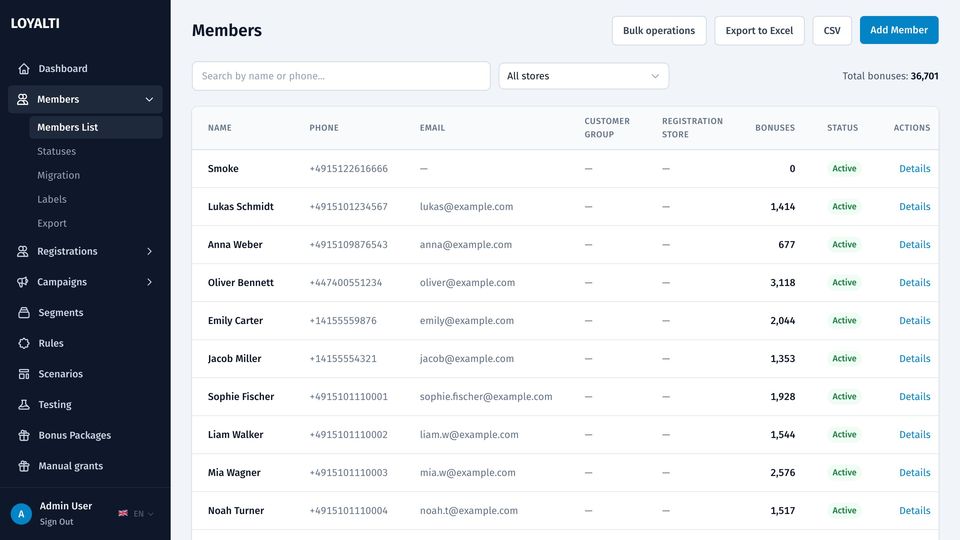
Task: Click the Testing flask icon
Action: (24, 404)
